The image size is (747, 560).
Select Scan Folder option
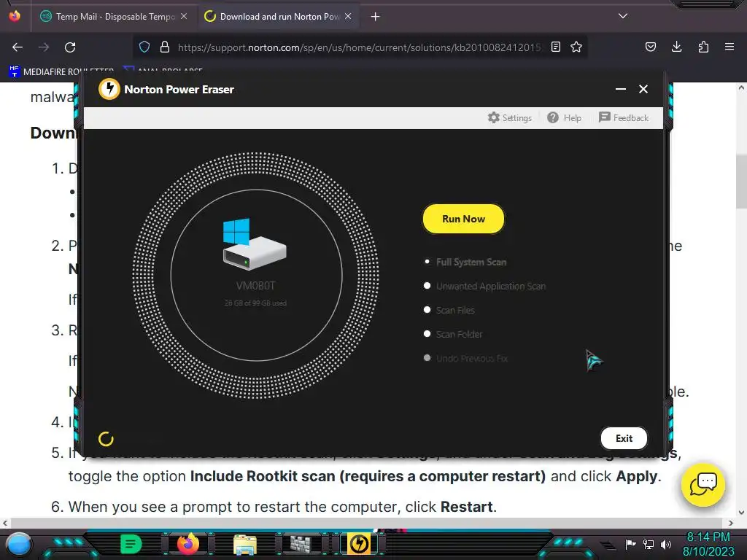(452, 334)
